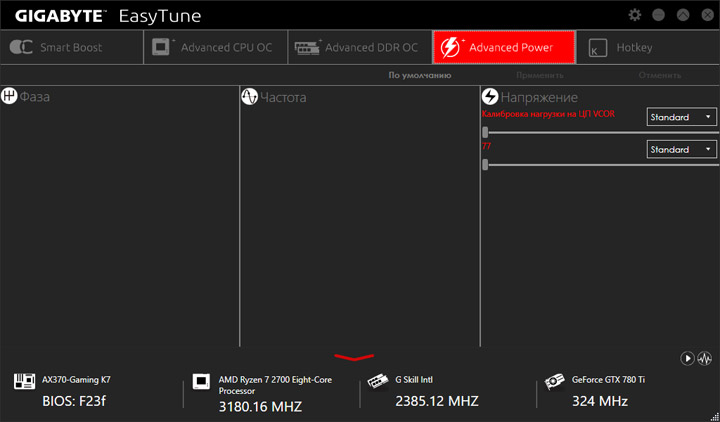
Task: Collapse the info panel with red chevron
Action: coord(354,357)
